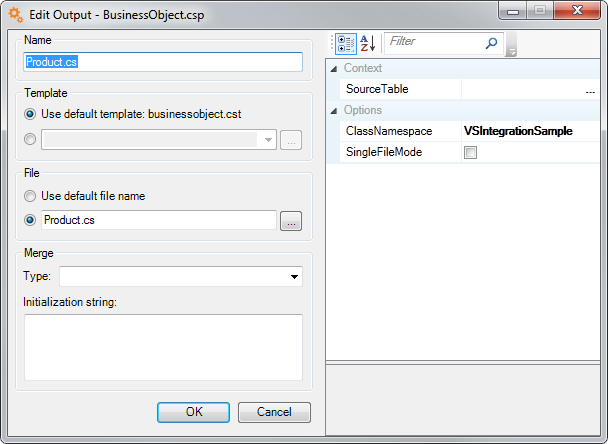
Task: Focus the Name text field
Action: [163, 62]
